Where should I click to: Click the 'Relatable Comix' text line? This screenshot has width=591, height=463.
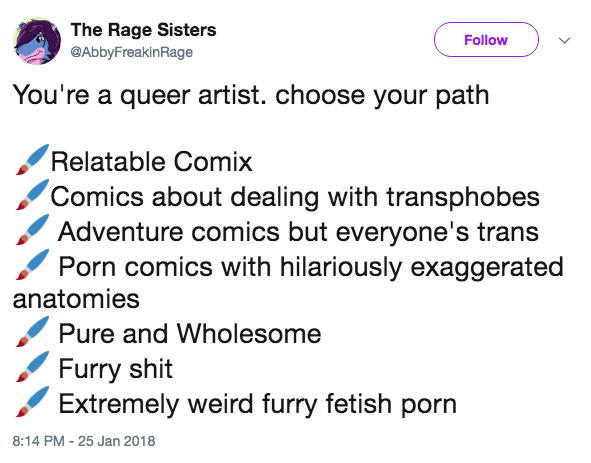coord(151,162)
